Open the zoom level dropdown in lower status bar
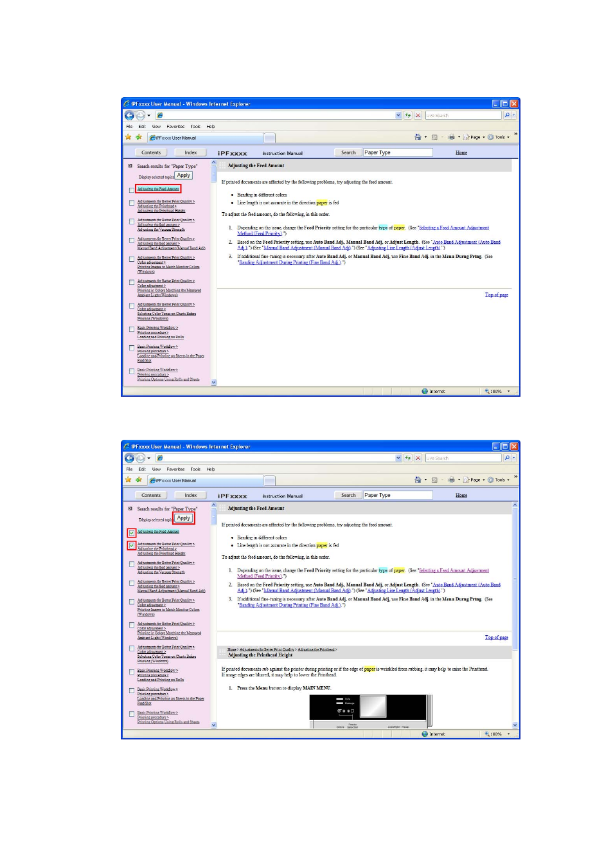The width and height of the screenshot is (613, 868). coord(509,734)
